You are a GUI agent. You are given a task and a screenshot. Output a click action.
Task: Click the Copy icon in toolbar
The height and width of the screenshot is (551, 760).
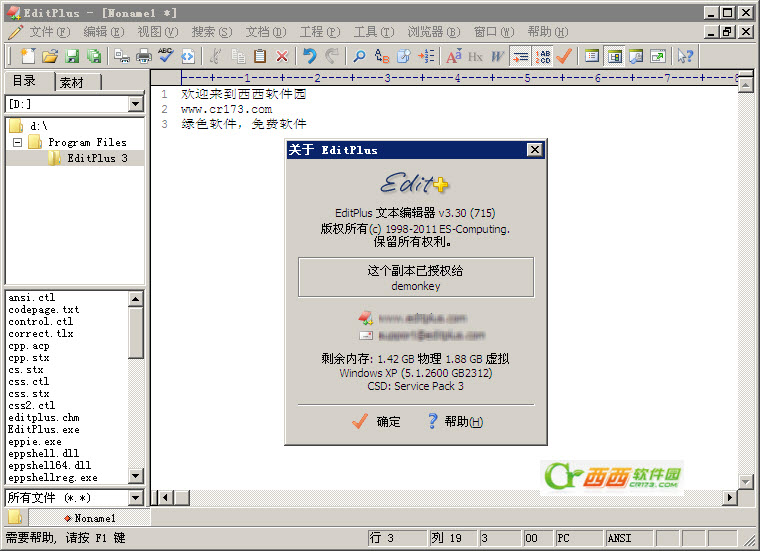238,56
